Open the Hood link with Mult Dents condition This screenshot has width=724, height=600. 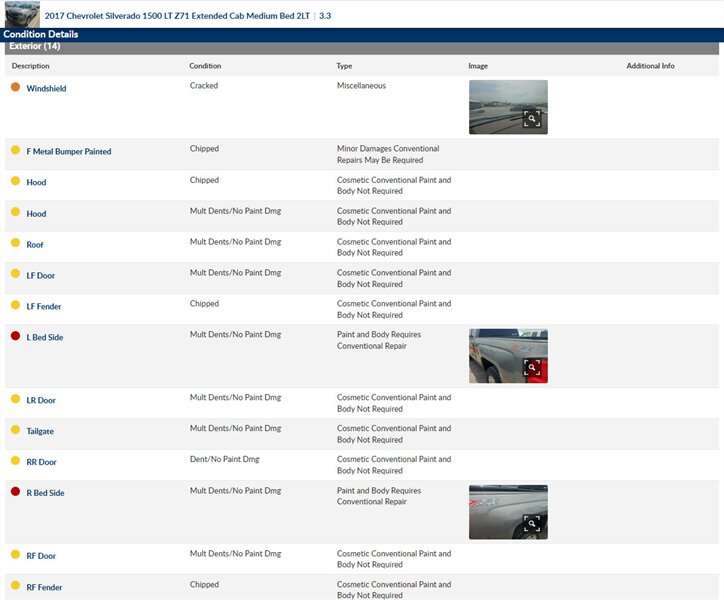coord(36,214)
